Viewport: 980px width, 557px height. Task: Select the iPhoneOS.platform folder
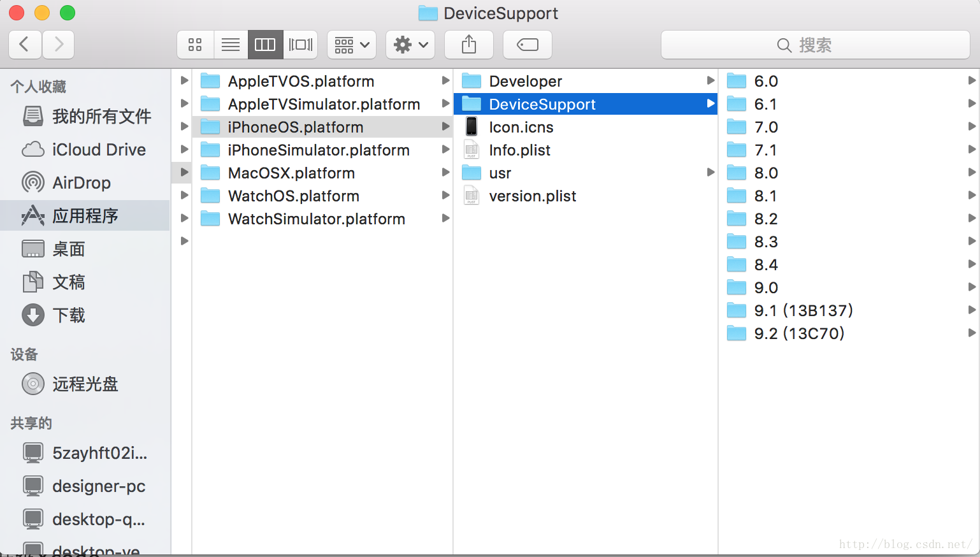click(322, 127)
